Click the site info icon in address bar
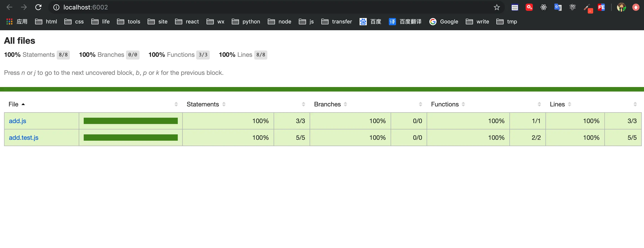 (x=56, y=7)
